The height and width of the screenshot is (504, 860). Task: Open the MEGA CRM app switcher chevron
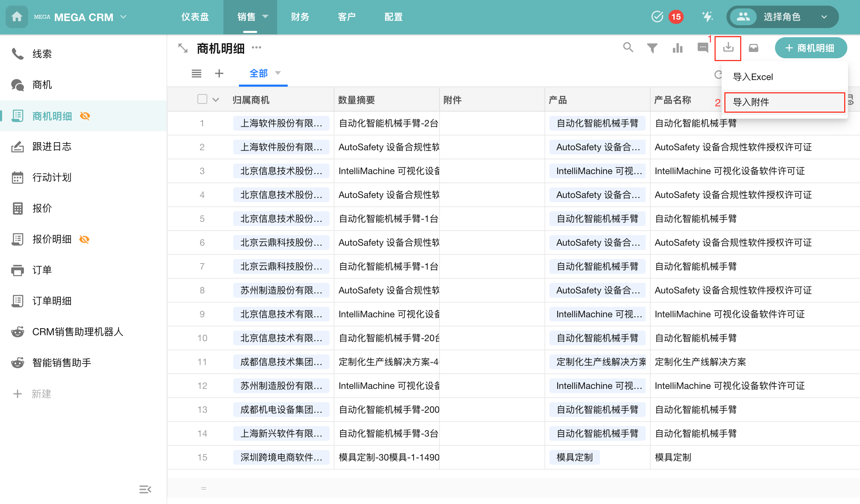tap(123, 16)
